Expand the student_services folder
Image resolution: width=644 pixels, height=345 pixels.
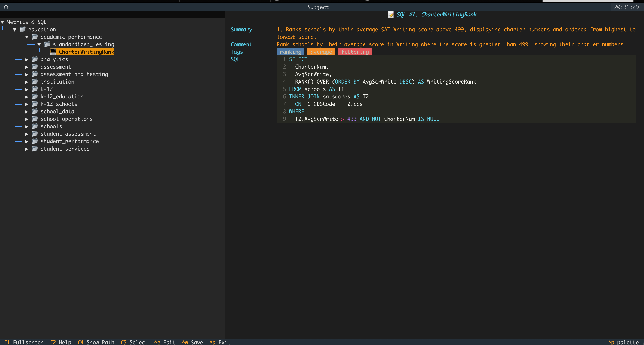pyautogui.click(x=27, y=149)
